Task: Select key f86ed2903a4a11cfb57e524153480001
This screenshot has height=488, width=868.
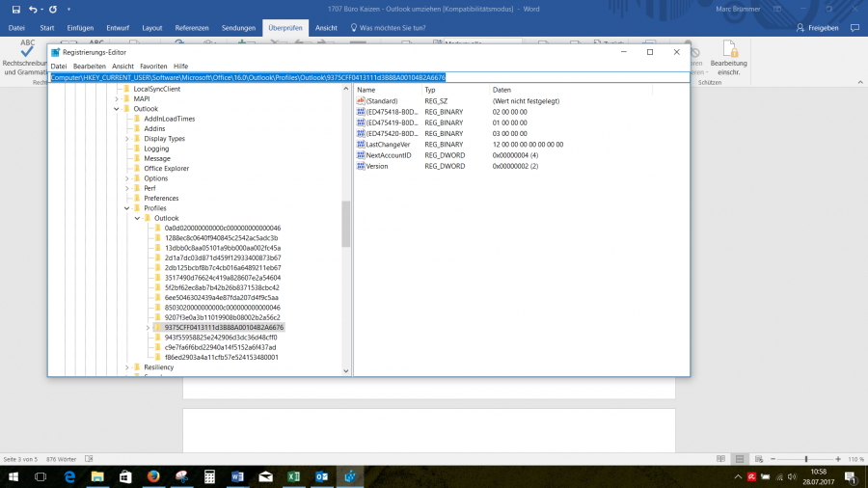Action: pos(222,358)
